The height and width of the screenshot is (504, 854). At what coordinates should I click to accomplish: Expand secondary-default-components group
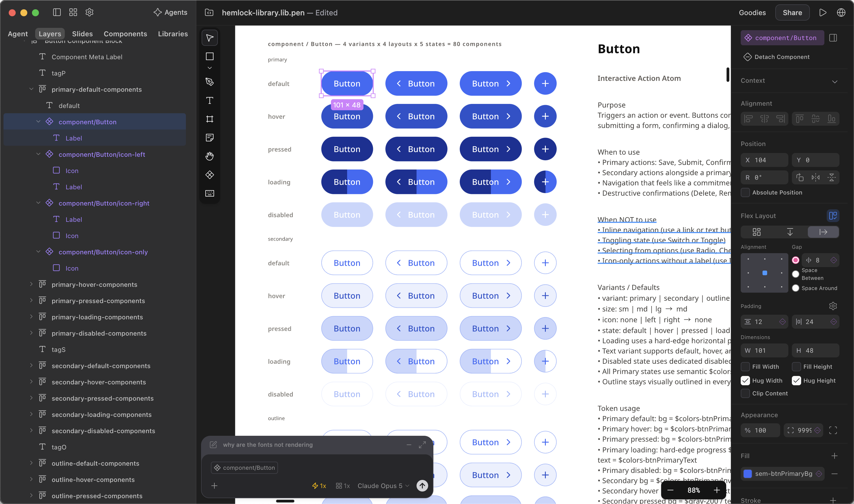coord(31,366)
